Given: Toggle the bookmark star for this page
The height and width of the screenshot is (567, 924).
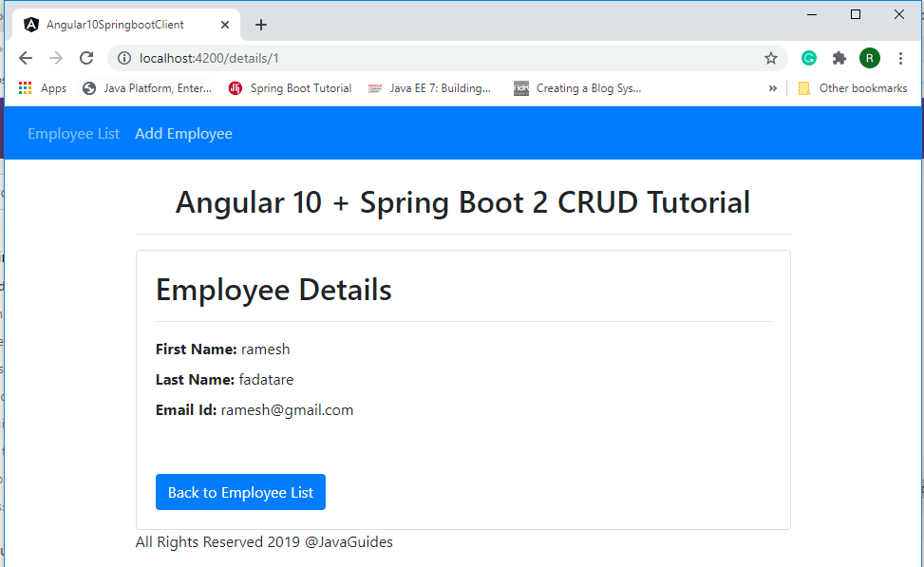Looking at the screenshot, I should pyautogui.click(x=771, y=58).
